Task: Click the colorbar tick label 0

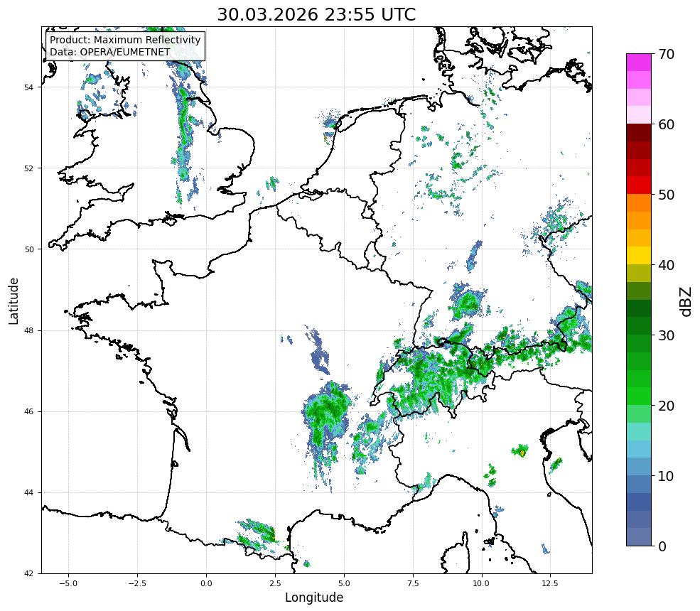Action: (x=662, y=546)
